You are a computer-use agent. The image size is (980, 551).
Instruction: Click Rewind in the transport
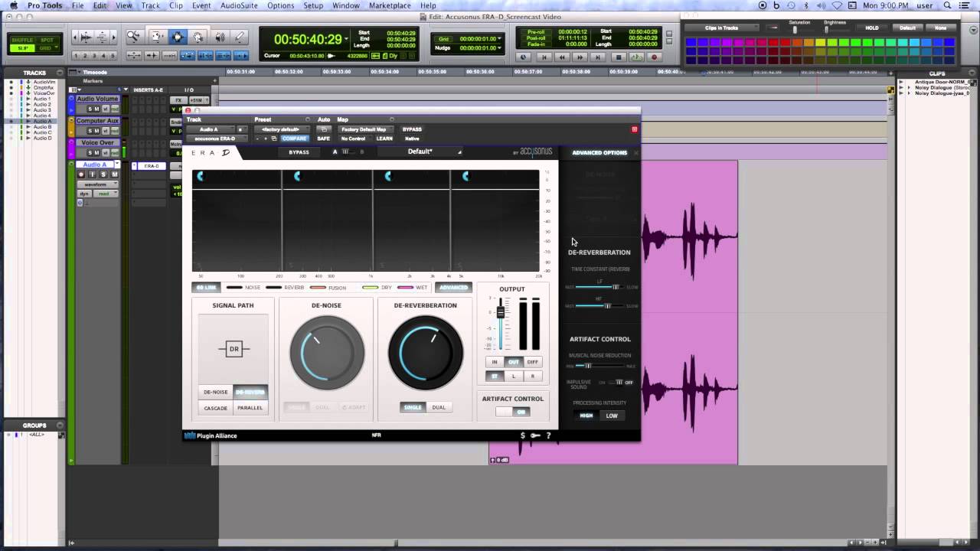[x=563, y=57]
